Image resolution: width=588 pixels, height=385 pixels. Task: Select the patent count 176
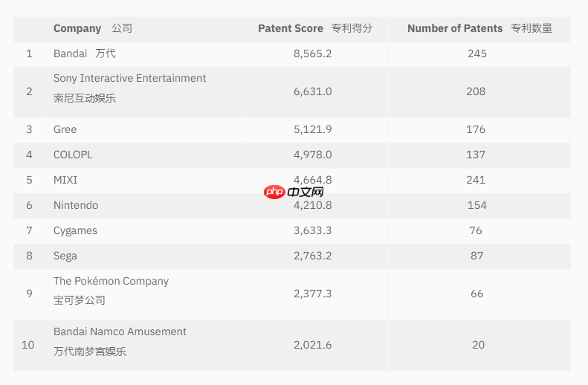click(476, 129)
